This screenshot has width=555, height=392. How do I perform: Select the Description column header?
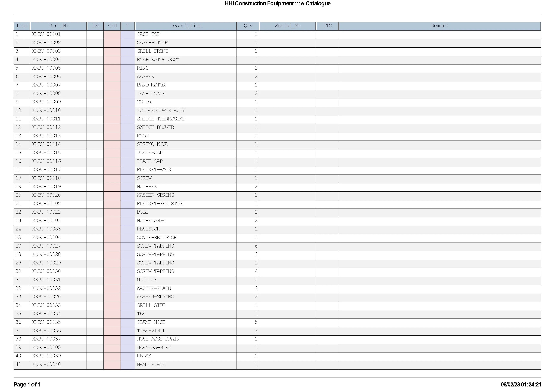pos(186,26)
